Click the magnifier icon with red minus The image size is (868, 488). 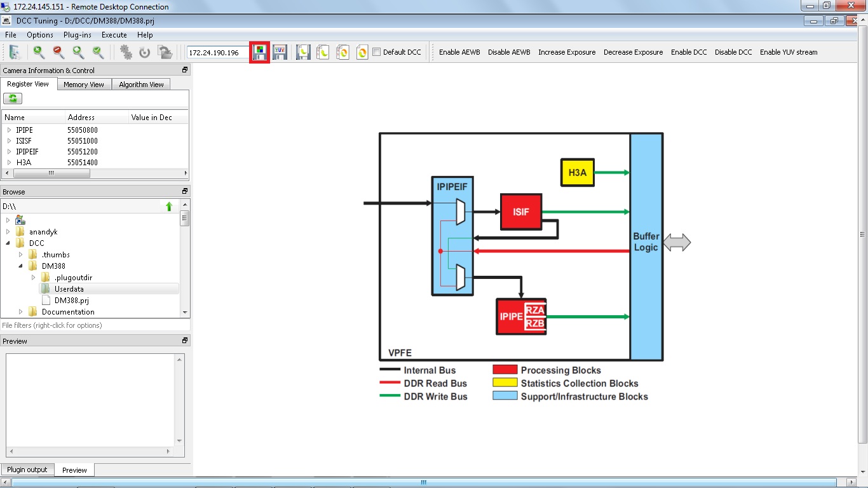tap(58, 52)
